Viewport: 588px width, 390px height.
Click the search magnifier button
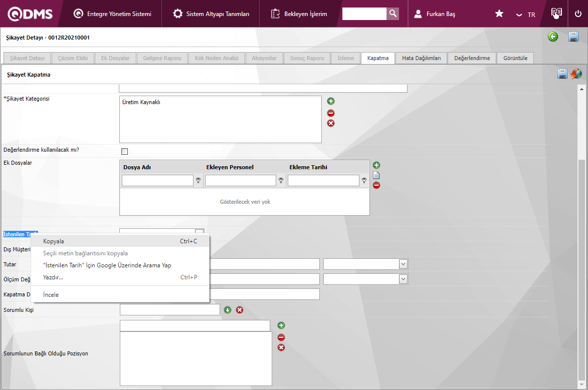[393, 14]
